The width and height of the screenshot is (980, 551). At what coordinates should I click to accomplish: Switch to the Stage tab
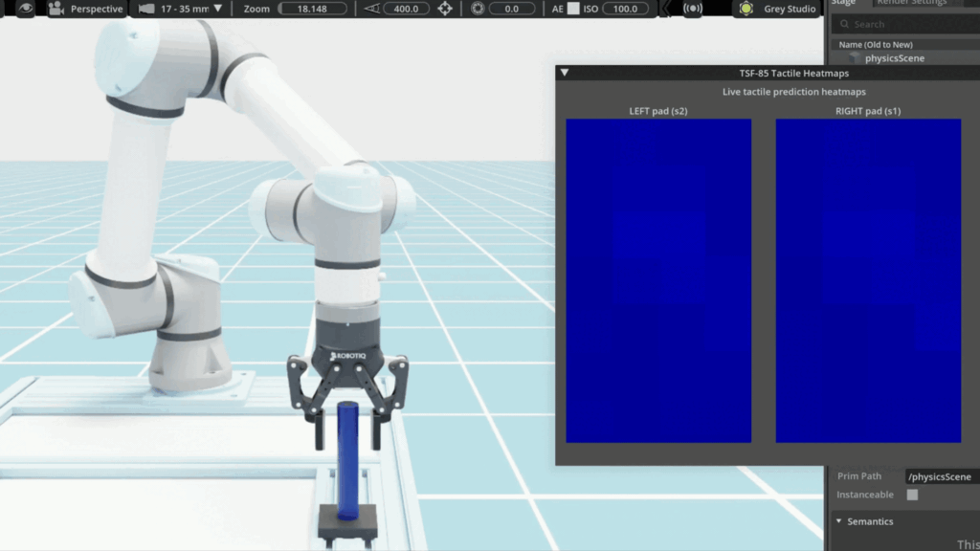[x=843, y=3]
